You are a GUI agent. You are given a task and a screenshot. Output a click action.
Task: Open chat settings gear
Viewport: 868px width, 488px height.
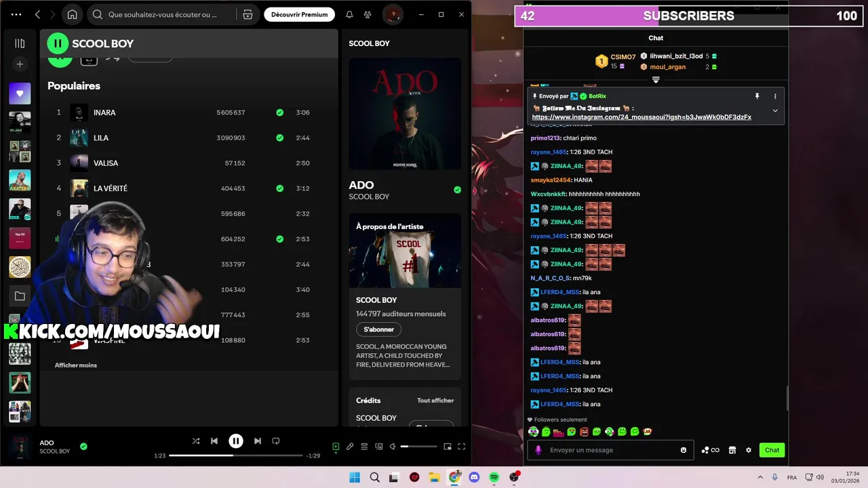coord(749,450)
